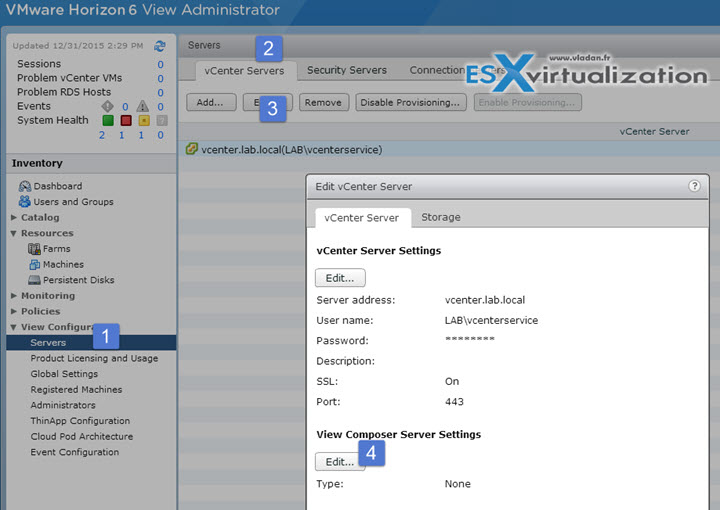Click the Persistent Disks drive icon

point(34,280)
